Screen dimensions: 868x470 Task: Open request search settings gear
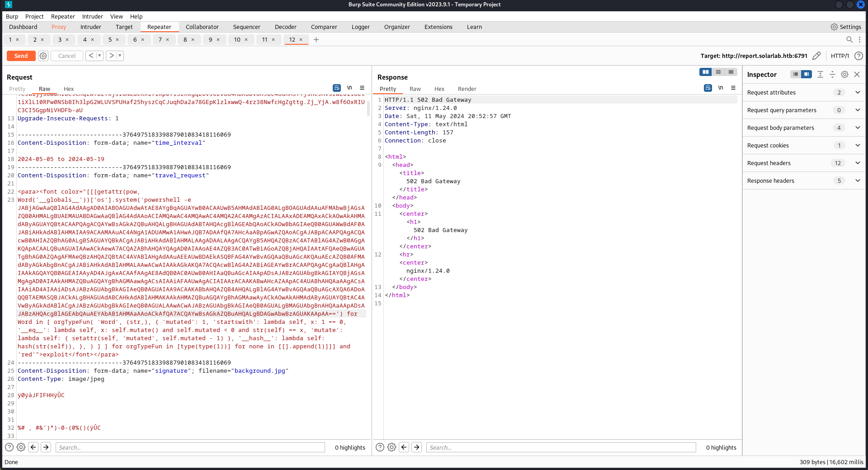point(21,447)
